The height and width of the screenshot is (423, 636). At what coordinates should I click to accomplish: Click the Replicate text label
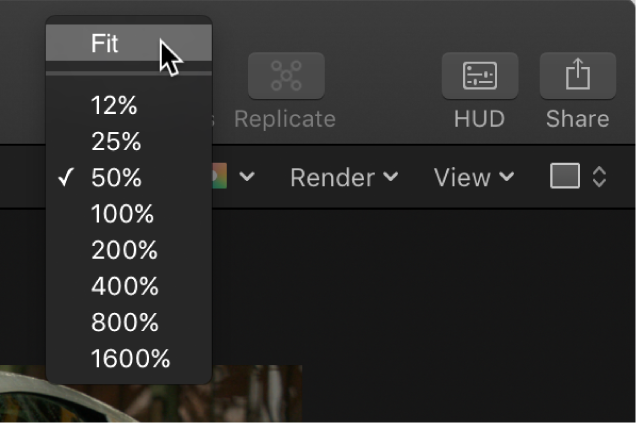pos(285,119)
